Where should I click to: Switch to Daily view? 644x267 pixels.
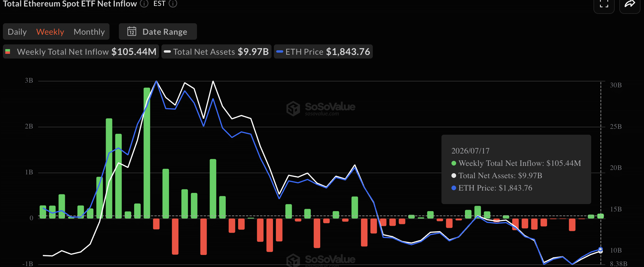pos(17,32)
